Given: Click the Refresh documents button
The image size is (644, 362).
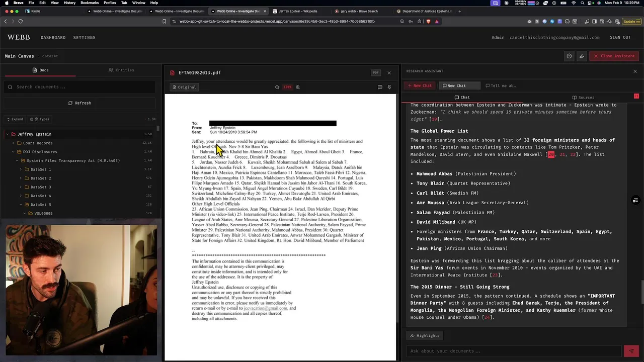Looking at the screenshot, I should [x=79, y=103].
